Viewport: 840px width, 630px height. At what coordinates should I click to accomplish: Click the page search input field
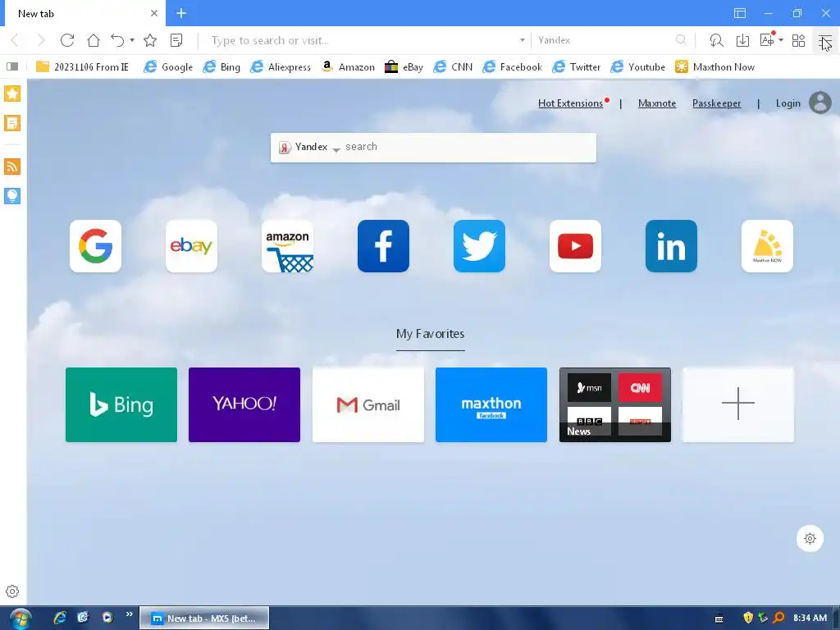click(468, 148)
